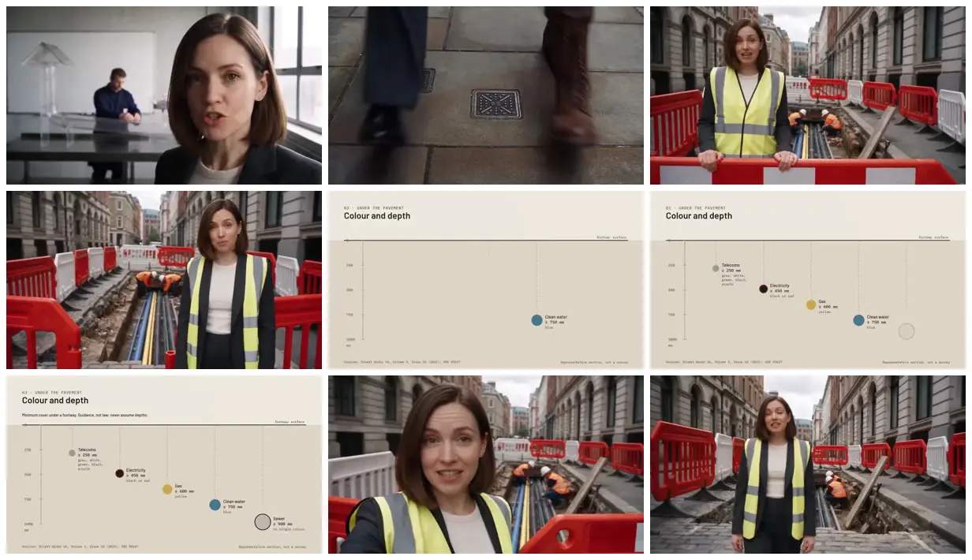Click yellow Gas dot in faded-circle chart
Viewport: 972px width, 560px height.
tap(811, 304)
